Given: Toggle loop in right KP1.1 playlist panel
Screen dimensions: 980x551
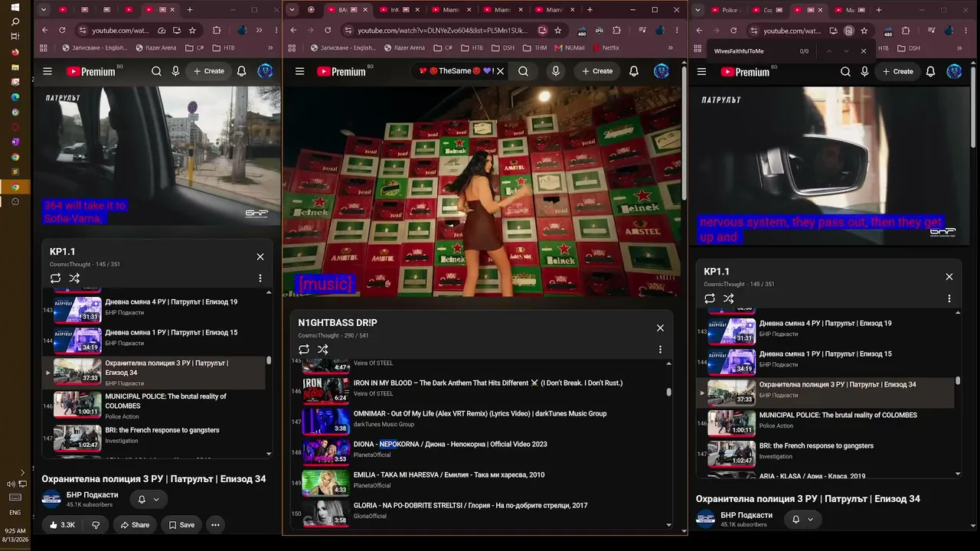Looking at the screenshot, I should pyautogui.click(x=710, y=298).
